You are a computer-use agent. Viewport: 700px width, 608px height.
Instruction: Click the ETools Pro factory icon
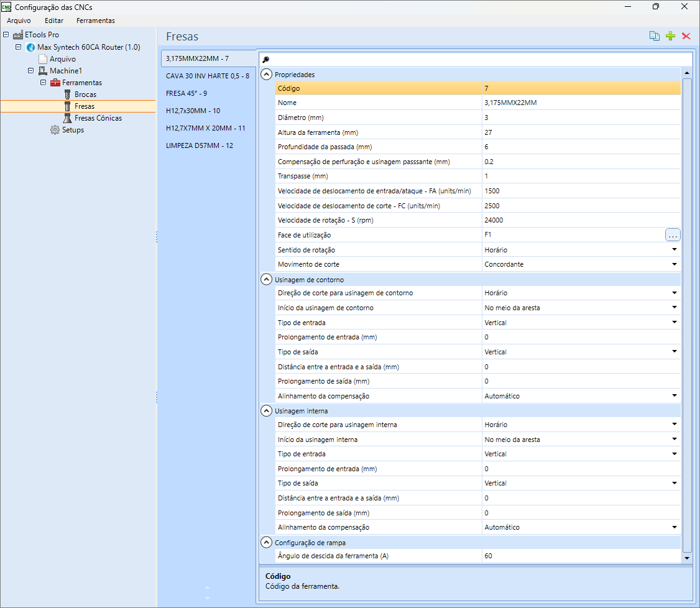(x=18, y=35)
